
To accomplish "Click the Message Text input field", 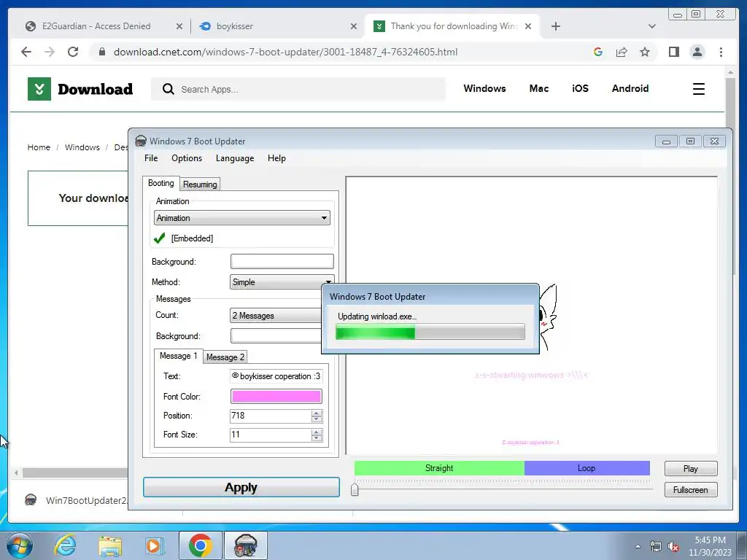I will [276, 376].
